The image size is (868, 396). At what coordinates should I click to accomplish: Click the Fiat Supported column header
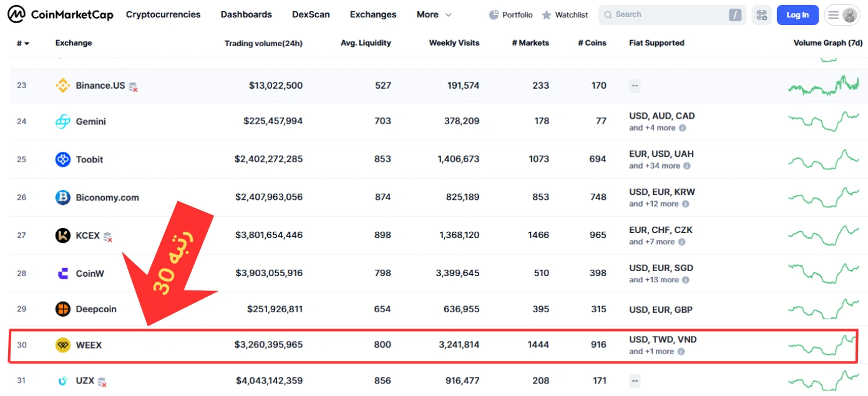tap(656, 43)
